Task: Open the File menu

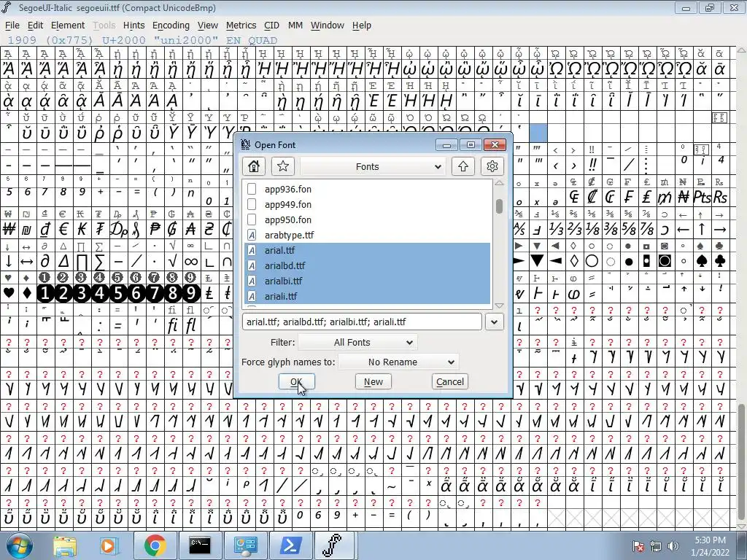Action: click(x=12, y=26)
